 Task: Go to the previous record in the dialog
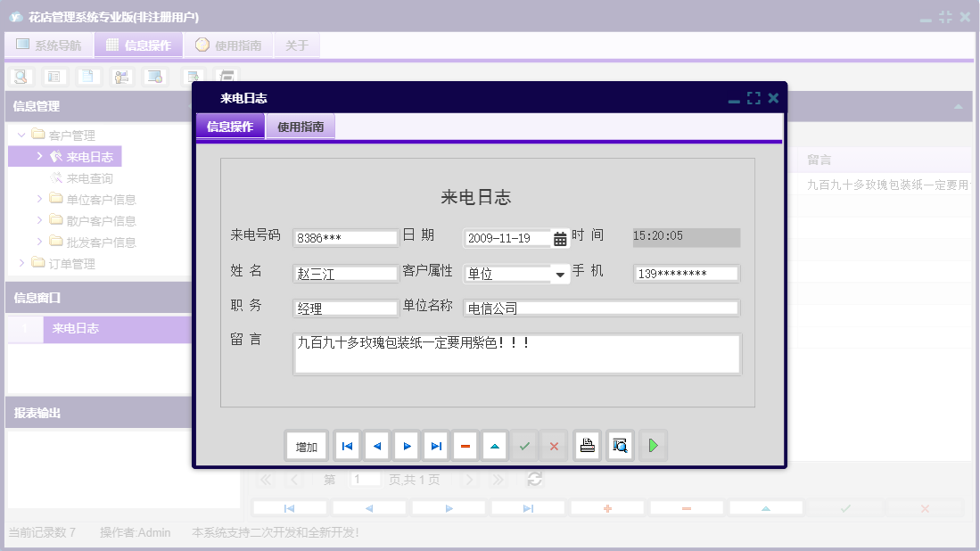click(x=375, y=445)
